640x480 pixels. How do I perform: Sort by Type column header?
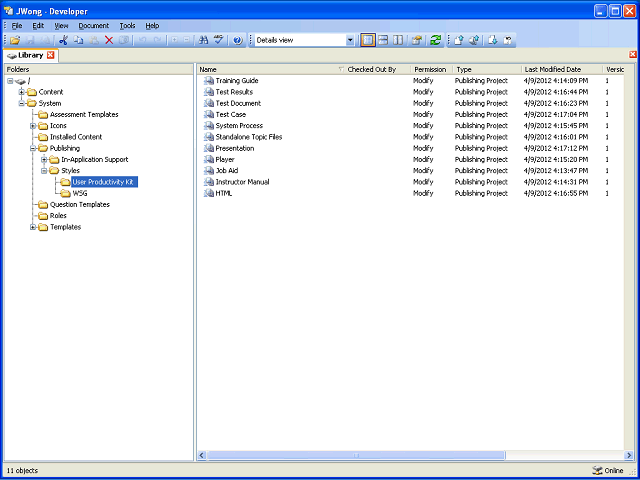click(x=487, y=69)
